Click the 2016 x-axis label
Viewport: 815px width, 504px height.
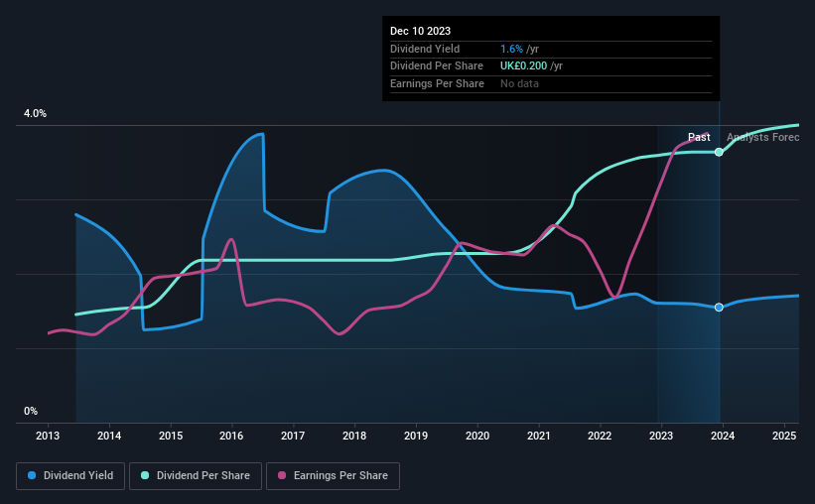(x=231, y=436)
